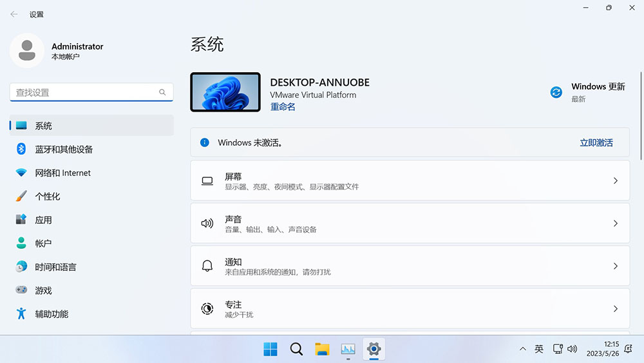644x363 pixels.
Task: Click the 查找设置 search field
Action: [x=91, y=92]
